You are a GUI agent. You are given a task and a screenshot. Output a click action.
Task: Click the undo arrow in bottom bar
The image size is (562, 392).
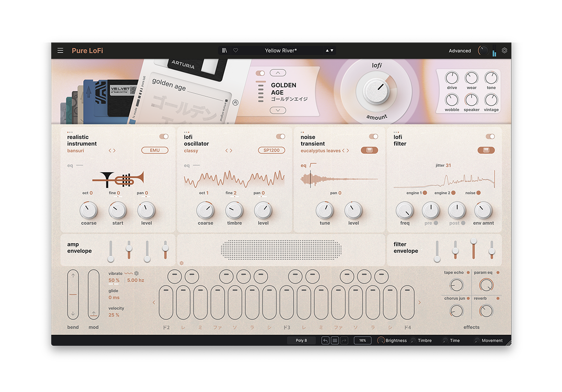[x=325, y=340]
